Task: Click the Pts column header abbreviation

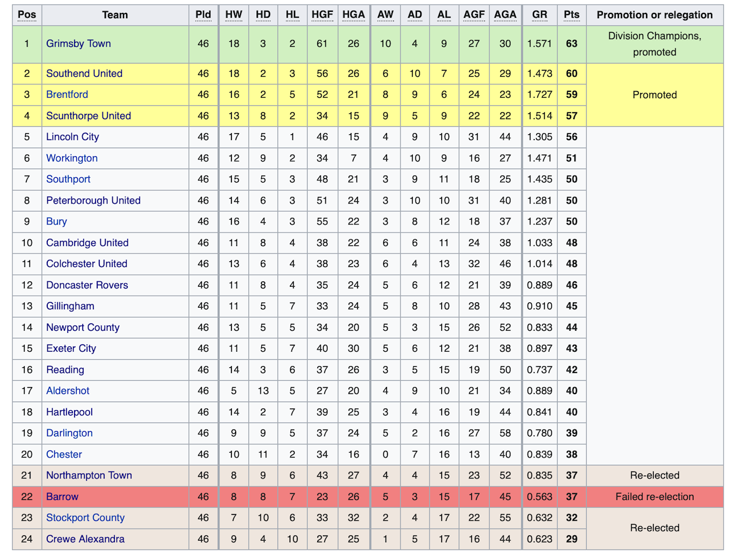Action: [572, 15]
